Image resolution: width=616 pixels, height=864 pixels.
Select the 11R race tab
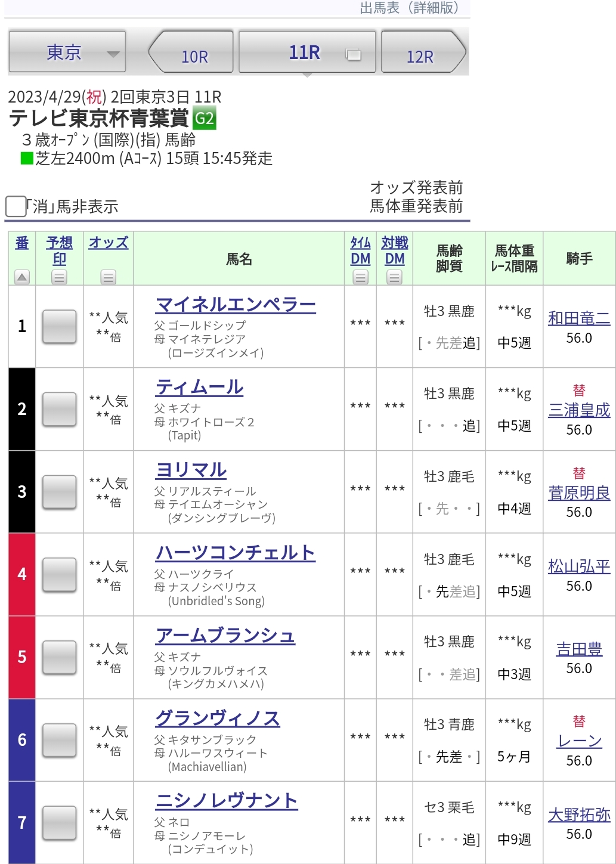[307, 52]
